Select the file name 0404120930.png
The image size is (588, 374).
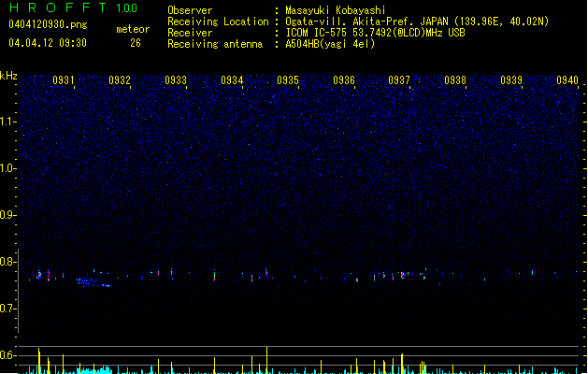click(48, 24)
